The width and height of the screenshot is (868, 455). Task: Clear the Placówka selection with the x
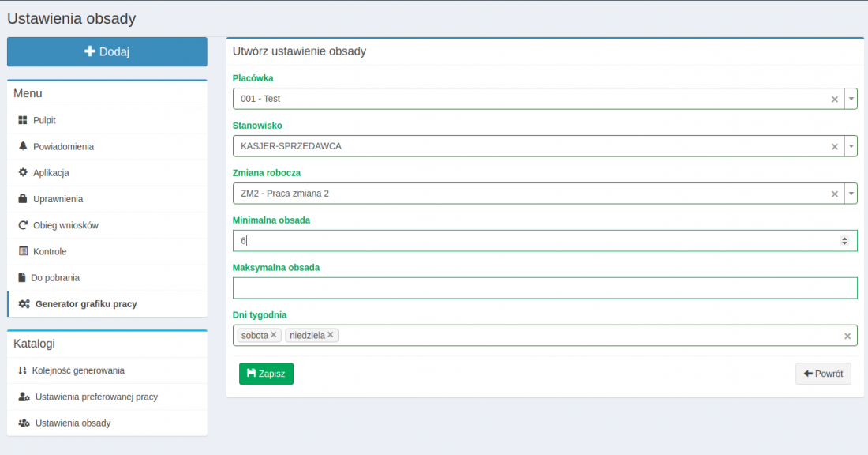pos(834,98)
